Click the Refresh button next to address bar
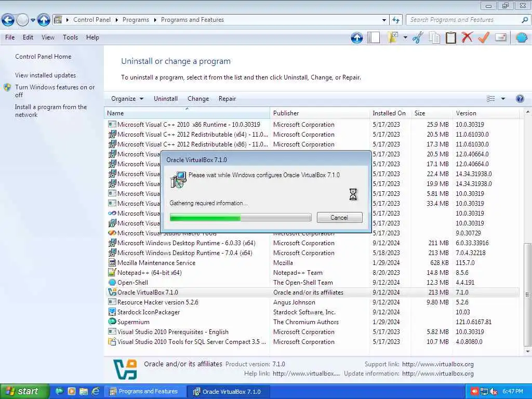The width and height of the screenshot is (532, 399). point(395,20)
